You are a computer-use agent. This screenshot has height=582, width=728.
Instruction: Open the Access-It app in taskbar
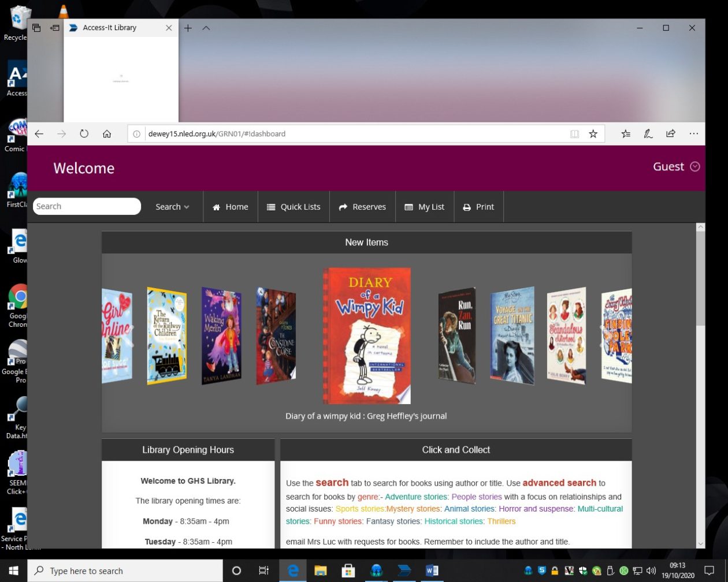click(404, 570)
